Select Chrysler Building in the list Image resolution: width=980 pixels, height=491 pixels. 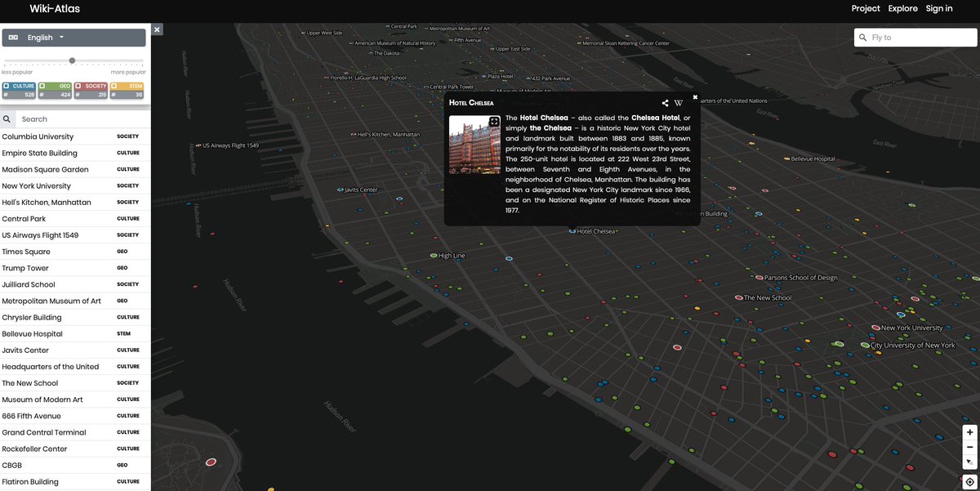coord(75,317)
